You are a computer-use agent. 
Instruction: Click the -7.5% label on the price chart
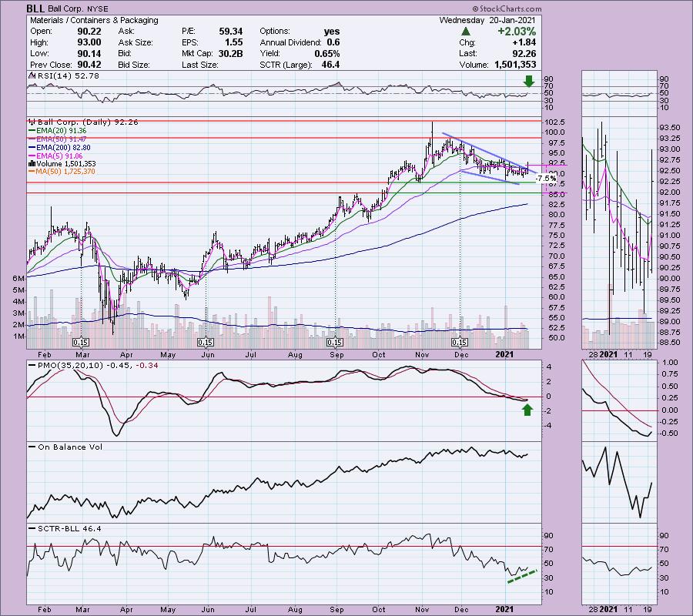(546, 179)
